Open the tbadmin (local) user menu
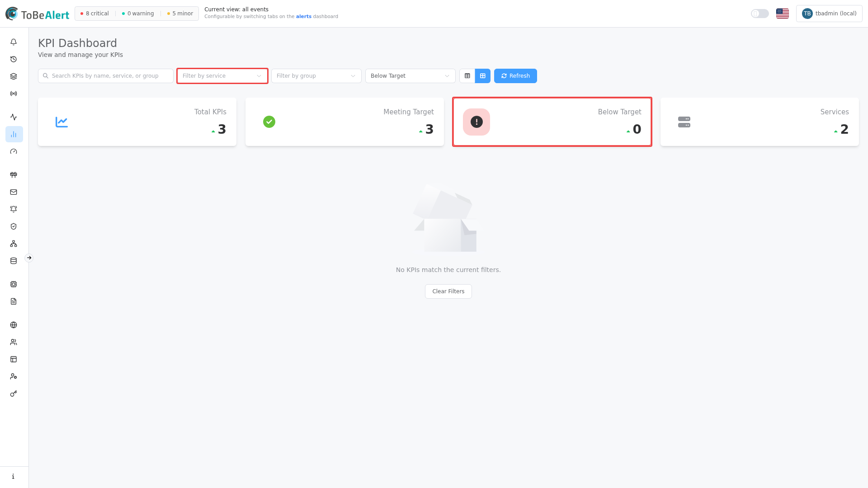868x488 pixels. (829, 14)
